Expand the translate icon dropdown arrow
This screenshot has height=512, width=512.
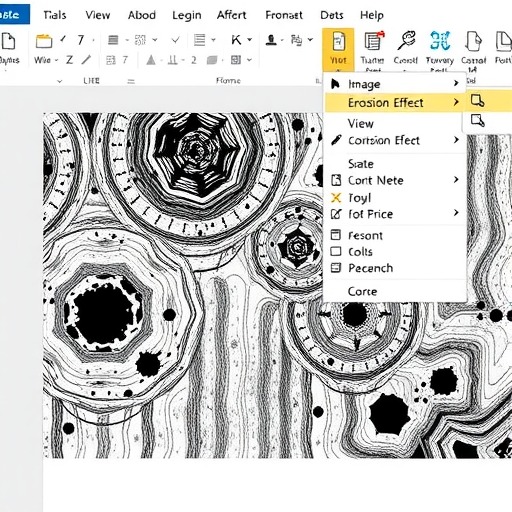pos(310,40)
